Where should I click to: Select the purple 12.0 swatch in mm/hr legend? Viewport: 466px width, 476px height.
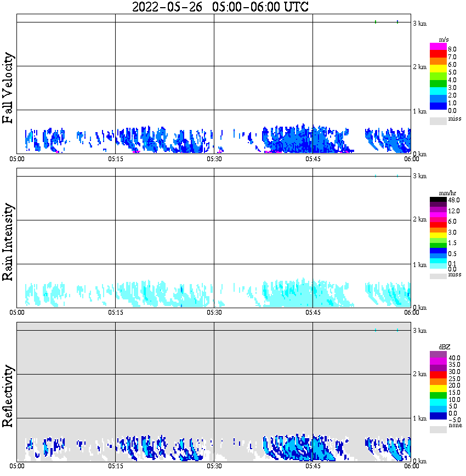coord(438,210)
